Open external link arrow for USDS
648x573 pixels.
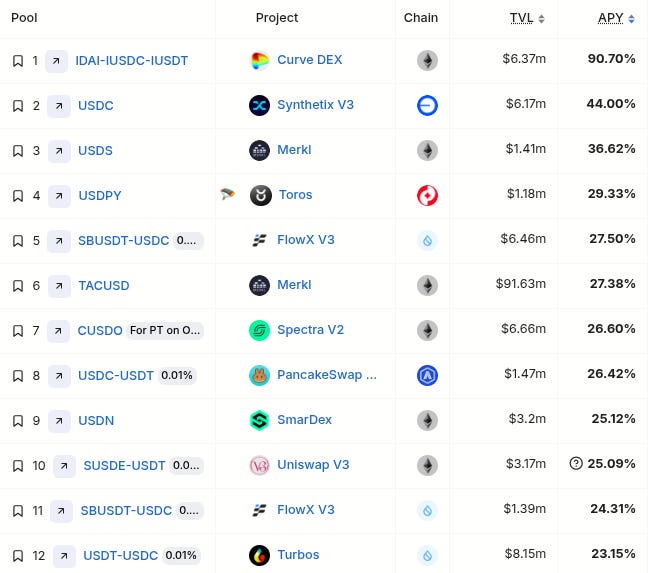coord(59,151)
